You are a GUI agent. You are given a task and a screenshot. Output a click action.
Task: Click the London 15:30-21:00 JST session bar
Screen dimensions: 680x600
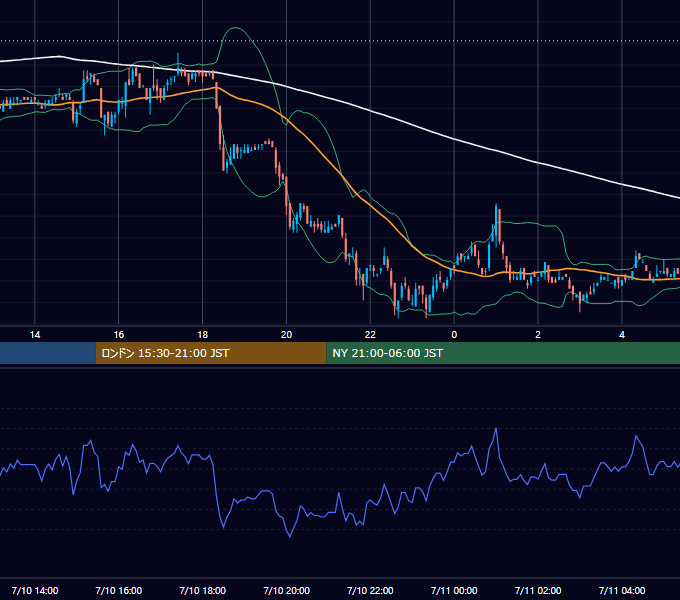coord(211,353)
